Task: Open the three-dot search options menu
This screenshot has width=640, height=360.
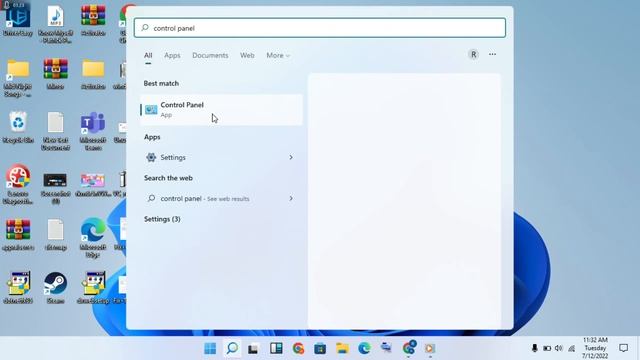Action: point(492,54)
